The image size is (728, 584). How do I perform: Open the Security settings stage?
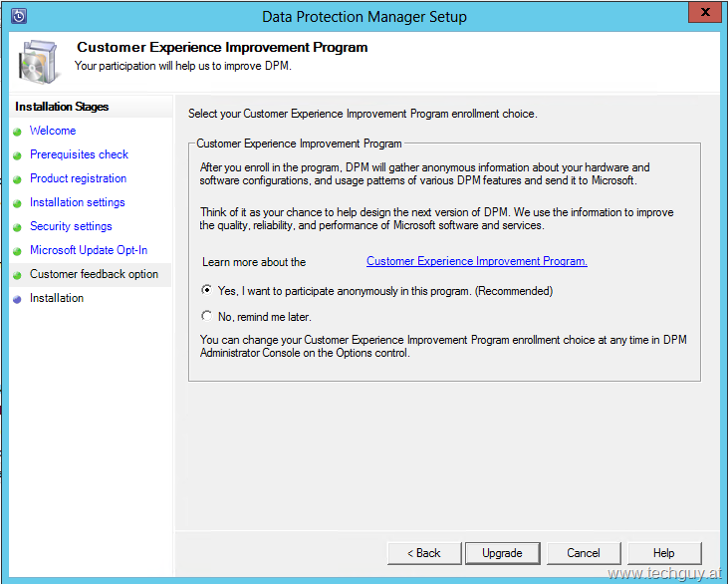[x=71, y=226]
